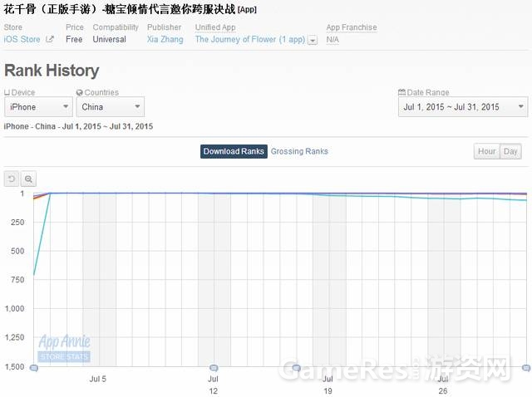This screenshot has width=532, height=397.
Task: Switch chart to Day view
Action: click(510, 151)
